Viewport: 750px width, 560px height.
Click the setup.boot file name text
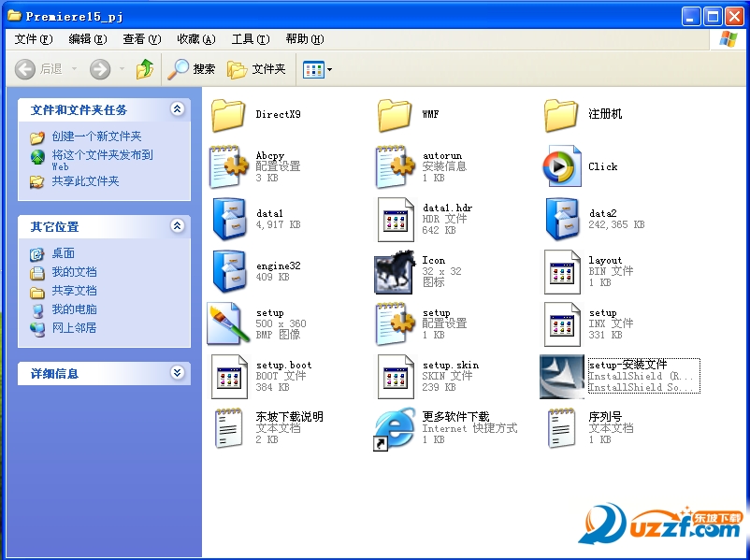[283, 366]
